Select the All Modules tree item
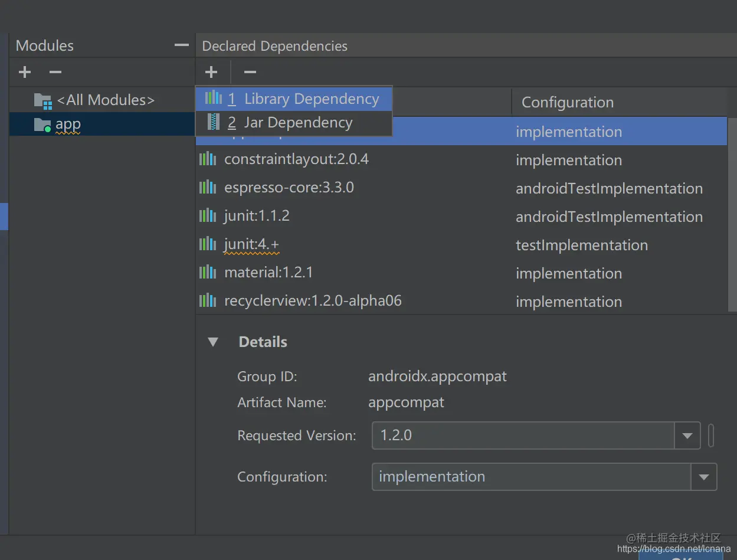Image resolution: width=737 pixels, height=560 pixels. (105, 100)
